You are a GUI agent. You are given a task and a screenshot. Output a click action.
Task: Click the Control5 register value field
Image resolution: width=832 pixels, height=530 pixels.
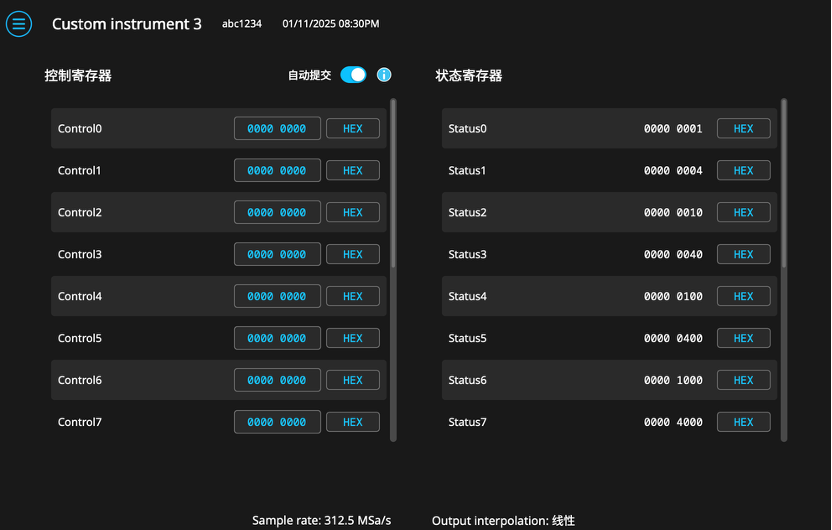tap(277, 339)
